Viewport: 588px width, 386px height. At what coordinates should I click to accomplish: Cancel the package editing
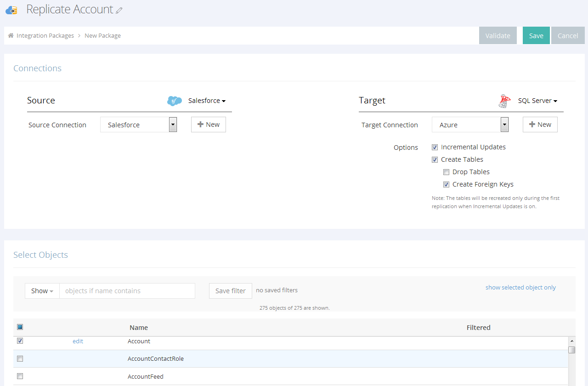[x=568, y=35]
